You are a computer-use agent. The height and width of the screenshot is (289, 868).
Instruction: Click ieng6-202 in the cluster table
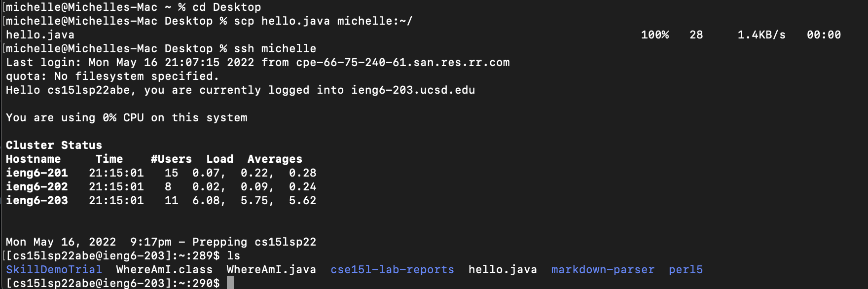pos(37,187)
